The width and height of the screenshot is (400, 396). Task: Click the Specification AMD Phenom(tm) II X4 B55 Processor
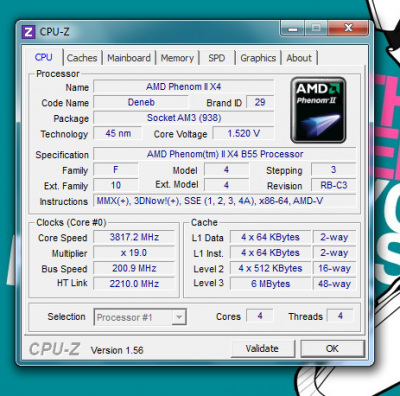(225, 154)
